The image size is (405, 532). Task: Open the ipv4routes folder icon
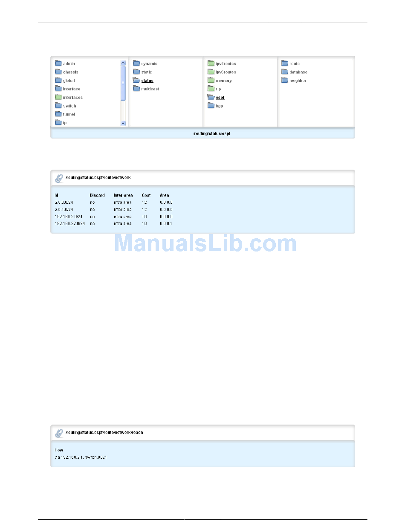click(x=211, y=64)
